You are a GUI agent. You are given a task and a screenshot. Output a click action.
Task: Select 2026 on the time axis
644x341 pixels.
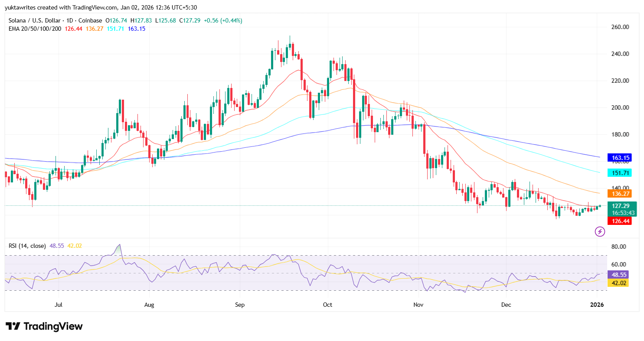coord(597,305)
